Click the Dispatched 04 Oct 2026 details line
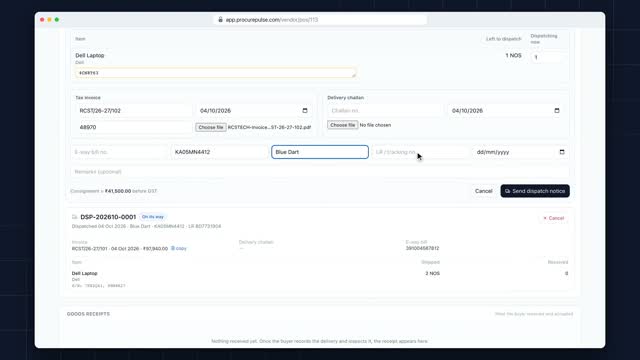The width and height of the screenshot is (640, 360). tap(147, 226)
